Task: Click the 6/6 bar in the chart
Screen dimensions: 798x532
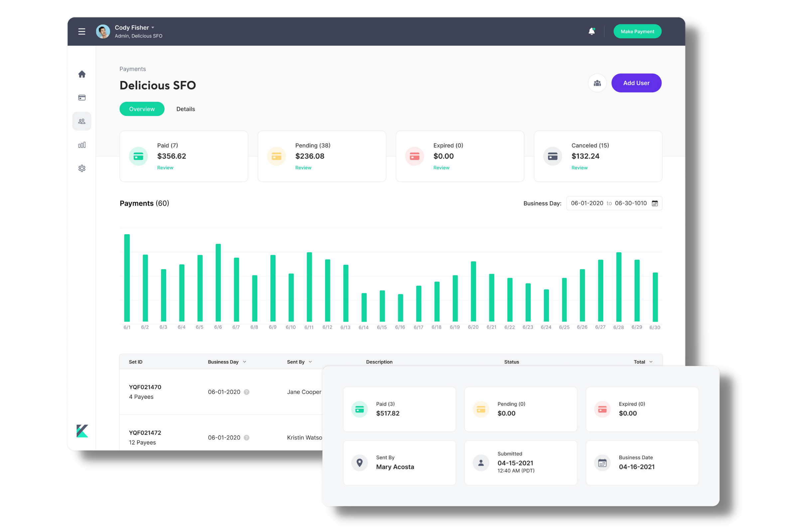Action: pos(218,282)
